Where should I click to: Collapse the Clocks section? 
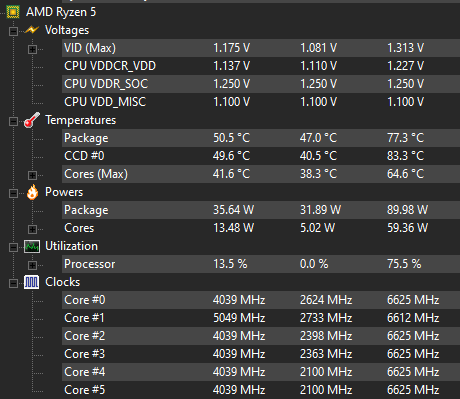(13, 283)
